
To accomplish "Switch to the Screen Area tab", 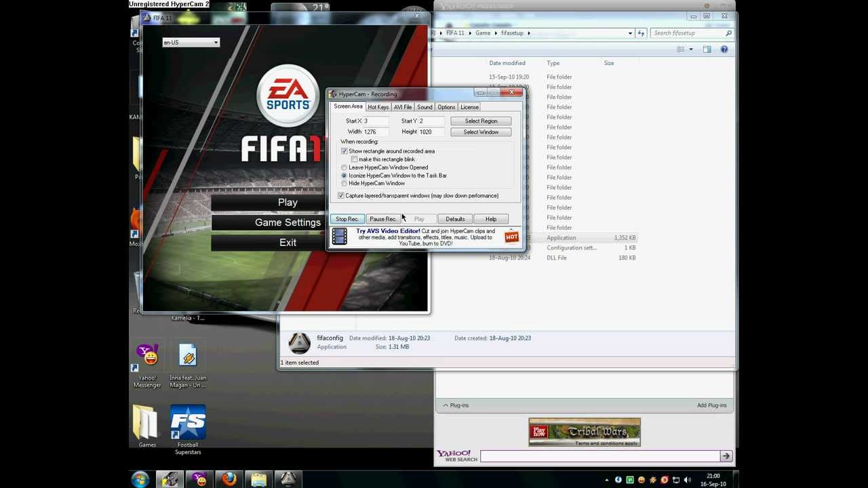I will [x=348, y=106].
